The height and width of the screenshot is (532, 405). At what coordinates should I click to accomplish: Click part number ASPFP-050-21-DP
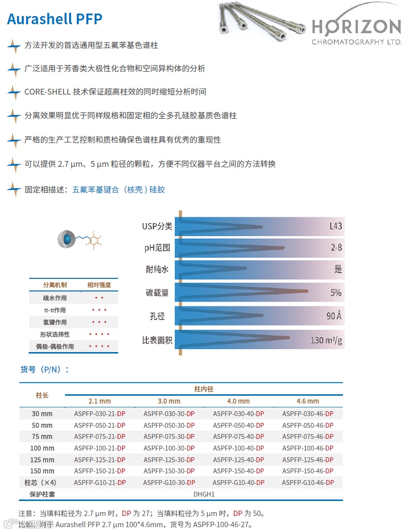coord(100,425)
